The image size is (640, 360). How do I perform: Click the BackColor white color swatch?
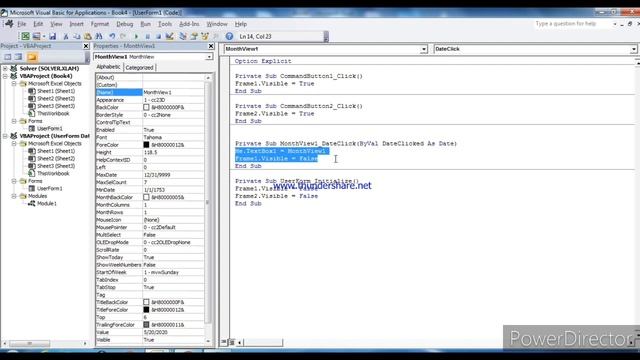point(146,107)
